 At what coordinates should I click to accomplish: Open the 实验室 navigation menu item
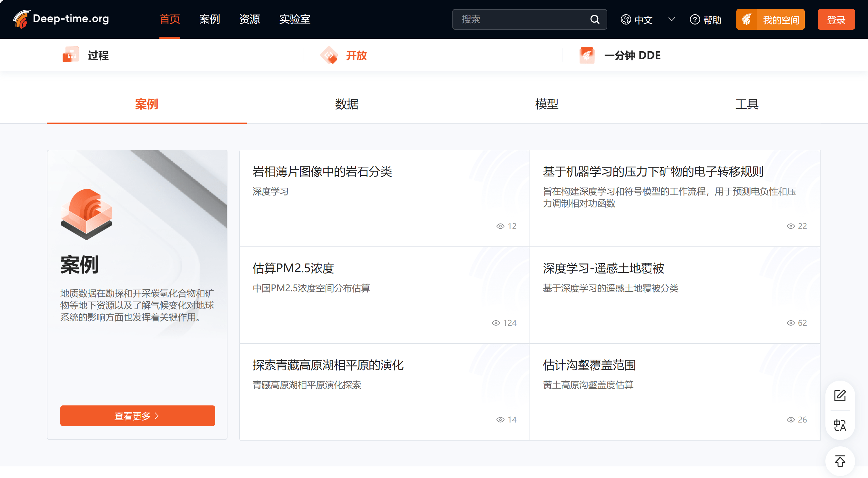click(295, 19)
